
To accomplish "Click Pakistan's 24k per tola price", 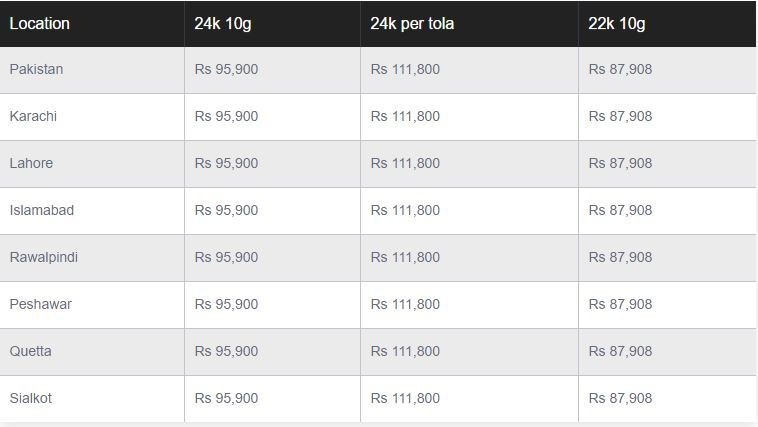I will (404, 69).
